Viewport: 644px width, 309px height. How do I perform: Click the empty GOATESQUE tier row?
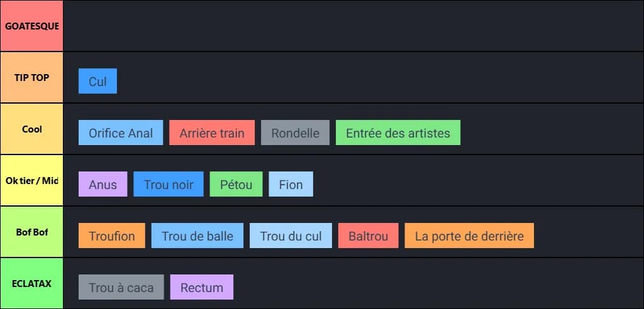(x=352, y=26)
